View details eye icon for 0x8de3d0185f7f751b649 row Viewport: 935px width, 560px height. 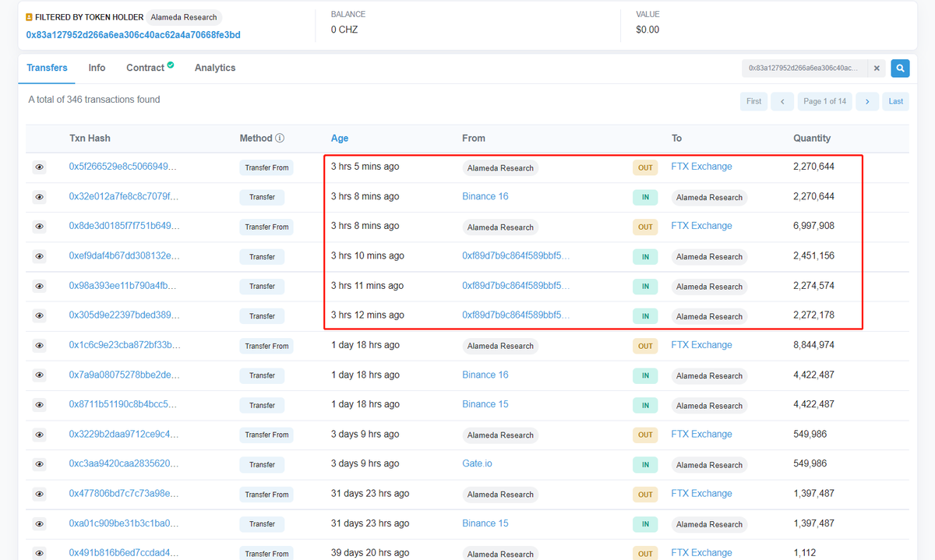click(x=40, y=227)
